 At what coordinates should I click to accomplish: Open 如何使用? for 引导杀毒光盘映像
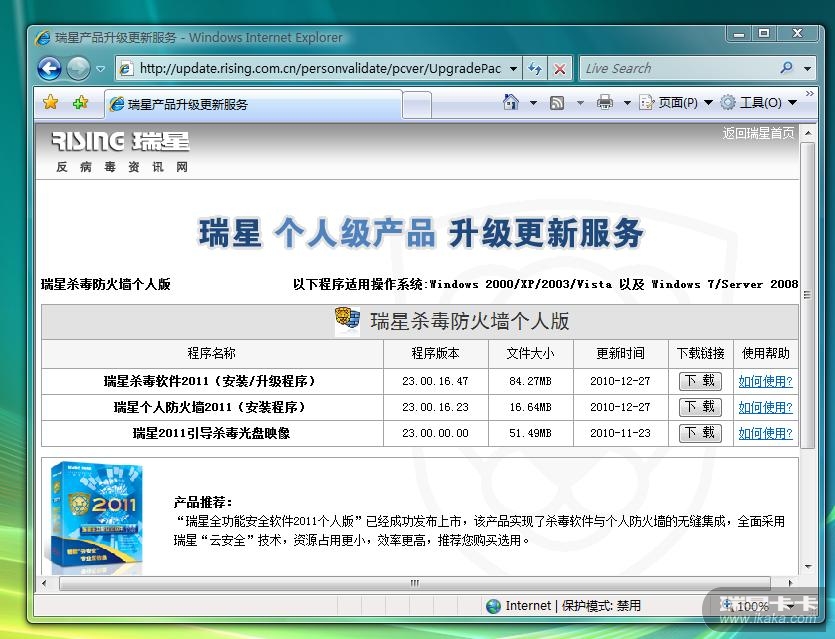point(765,434)
